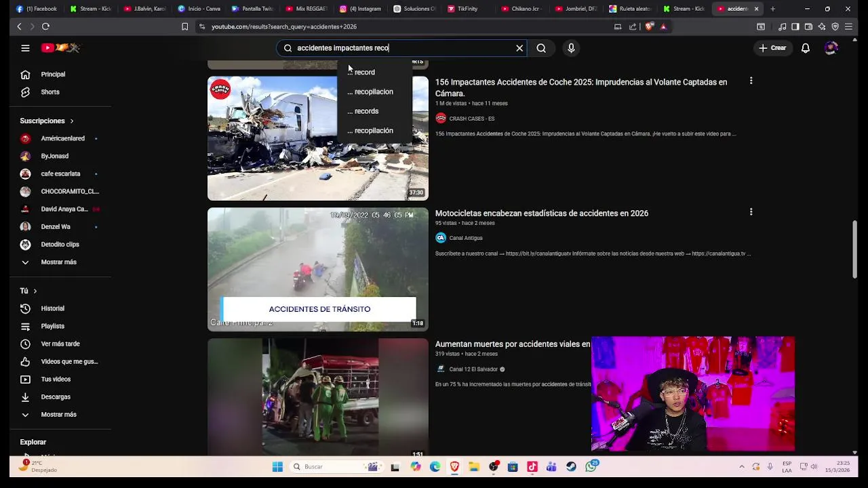Click in the YouTube search input field
Viewport: 868px width, 488px height.
tap(400, 48)
